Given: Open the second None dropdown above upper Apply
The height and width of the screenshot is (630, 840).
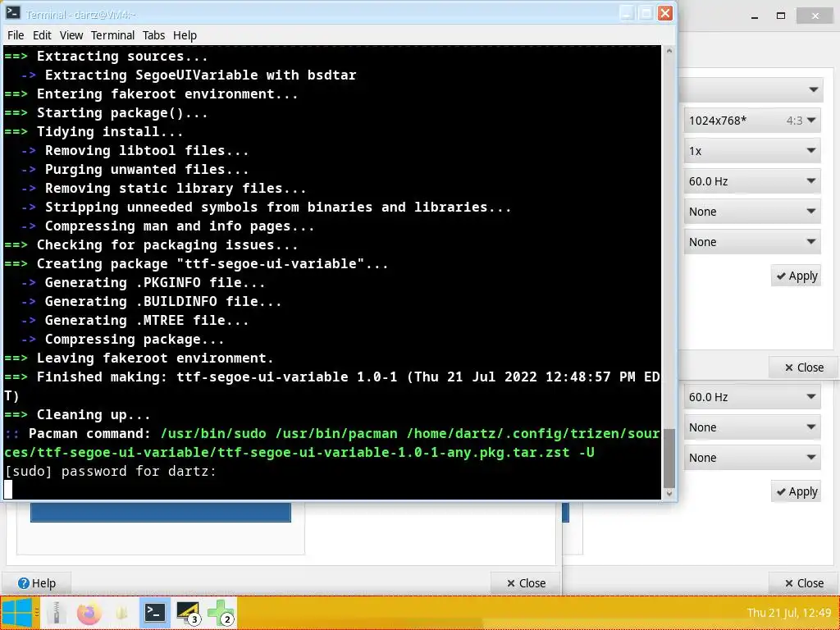Looking at the screenshot, I should tap(752, 242).
